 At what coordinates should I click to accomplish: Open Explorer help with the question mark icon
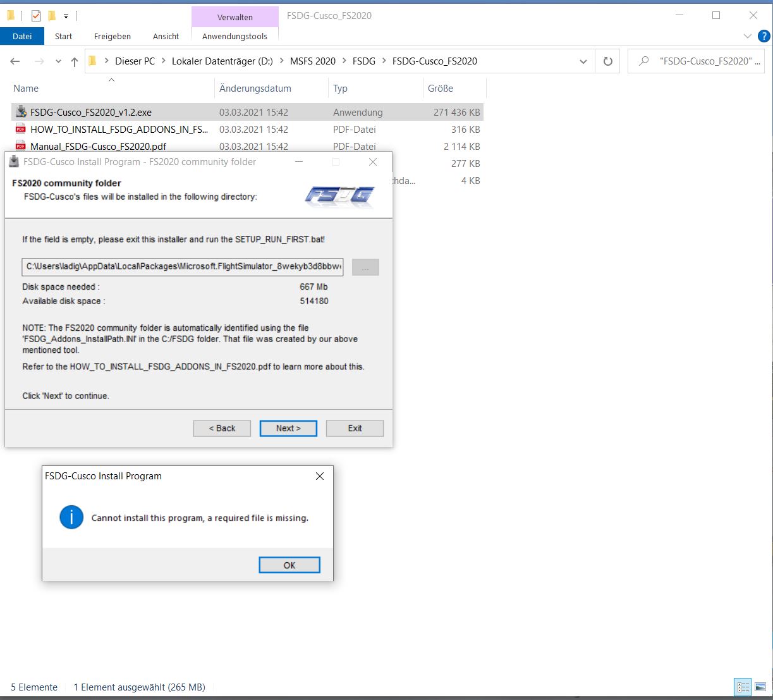(x=763, y=36)
